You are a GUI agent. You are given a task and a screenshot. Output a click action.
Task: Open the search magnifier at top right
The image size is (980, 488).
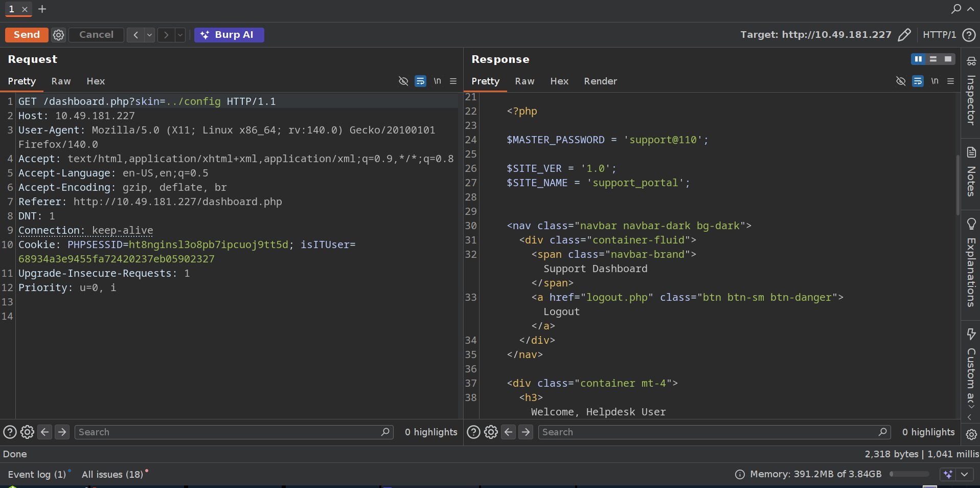tap(956, 9)
